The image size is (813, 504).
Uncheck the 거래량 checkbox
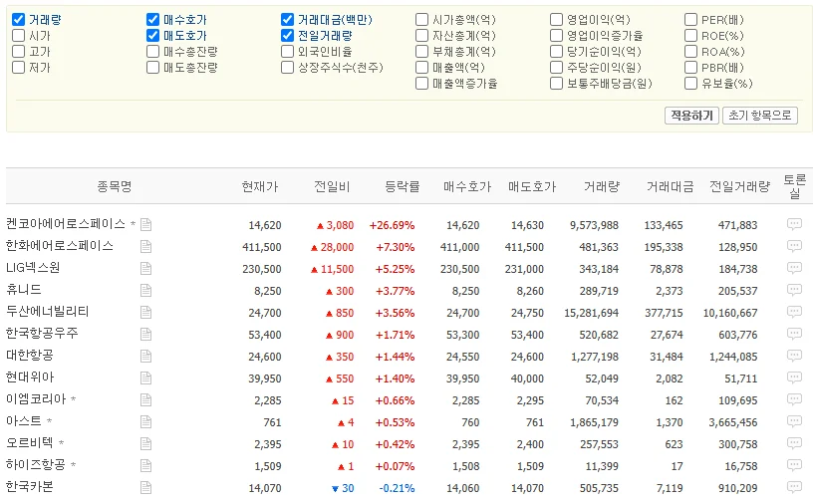(x=18, y=20)
